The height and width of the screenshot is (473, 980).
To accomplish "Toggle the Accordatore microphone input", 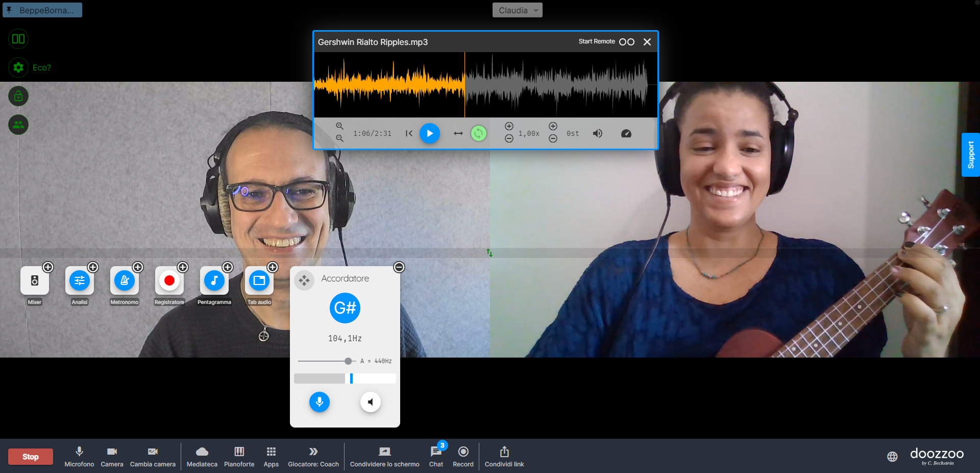I will (320, 402).
